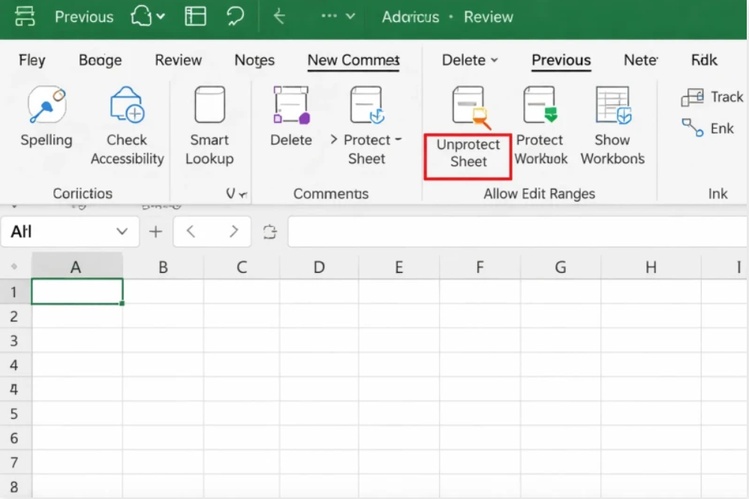Image resolution: width=749 pixels, height=499 pixels.
Task: Select row 3 header
Action: point(14,340)
